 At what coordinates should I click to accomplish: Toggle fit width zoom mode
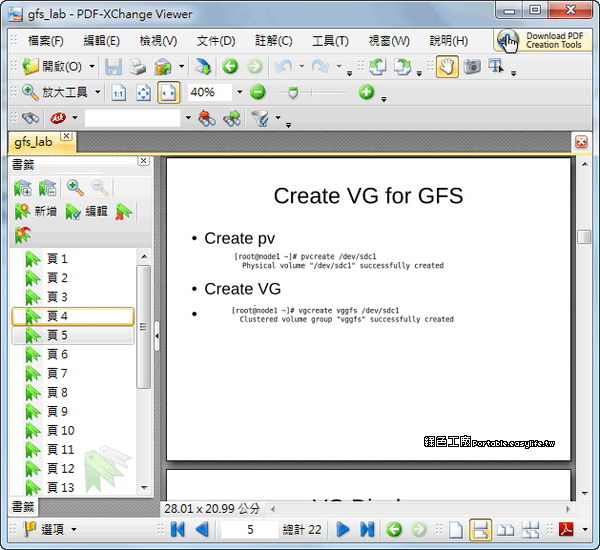(x=168, y=93)
